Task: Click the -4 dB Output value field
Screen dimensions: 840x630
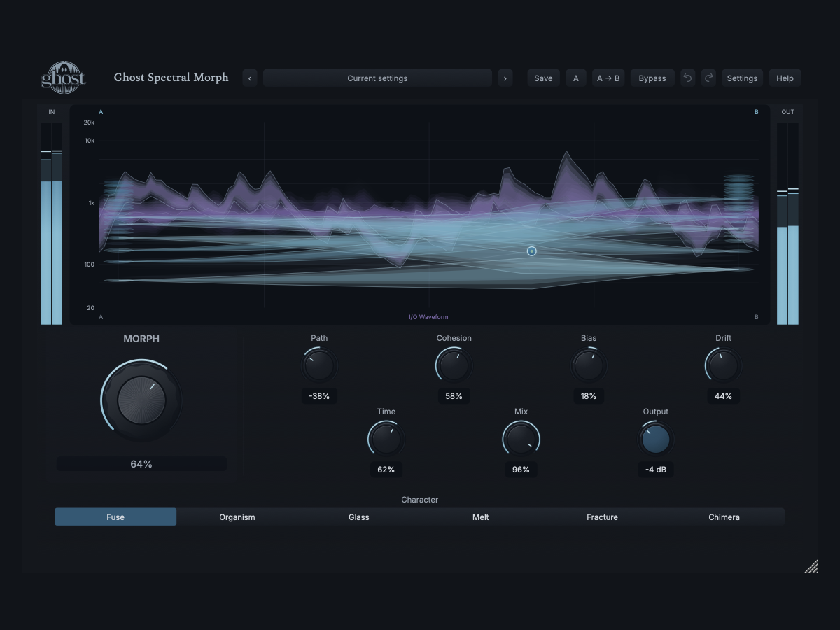Action: click(x=656, y=470)
